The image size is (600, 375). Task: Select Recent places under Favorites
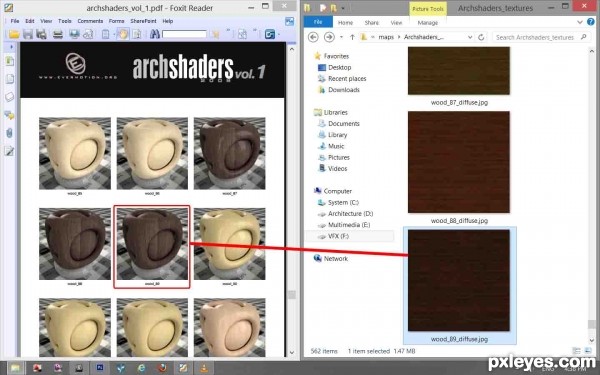click(x=347, y=78)
